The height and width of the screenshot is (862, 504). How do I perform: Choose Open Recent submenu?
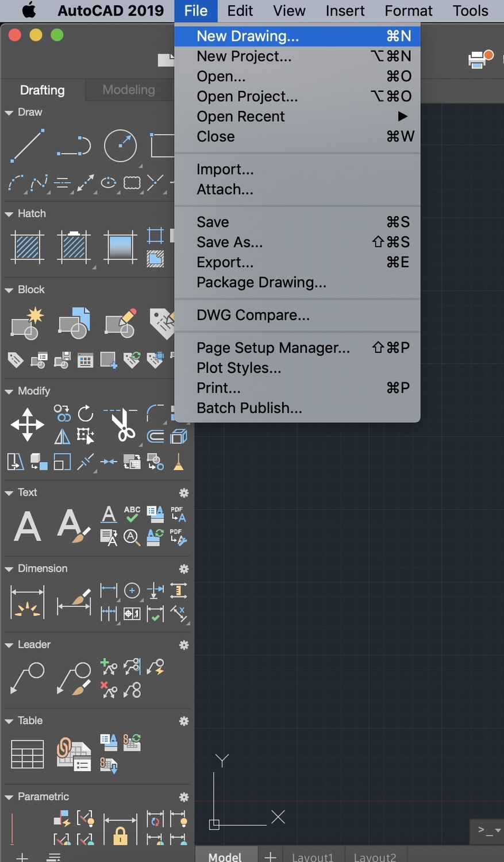297,117
